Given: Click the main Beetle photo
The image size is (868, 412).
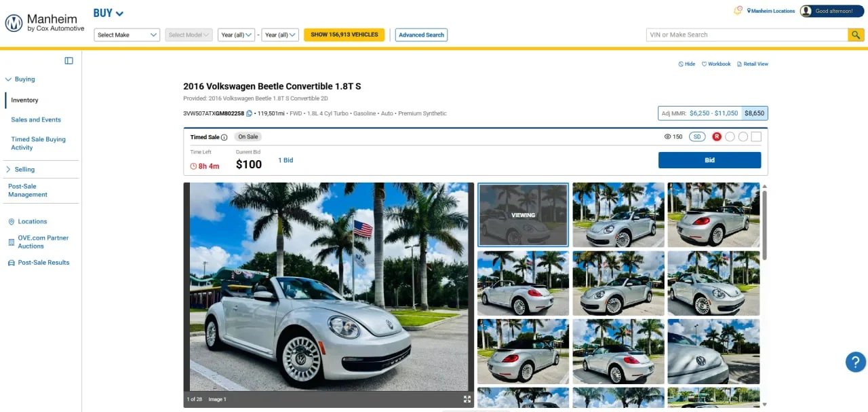Looking at the screenshot, I should click(329, 286).
